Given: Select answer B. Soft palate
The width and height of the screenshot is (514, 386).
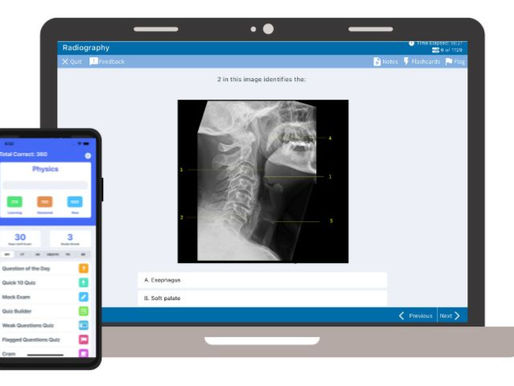Looking at the screenshot, I should coord(262,298).
